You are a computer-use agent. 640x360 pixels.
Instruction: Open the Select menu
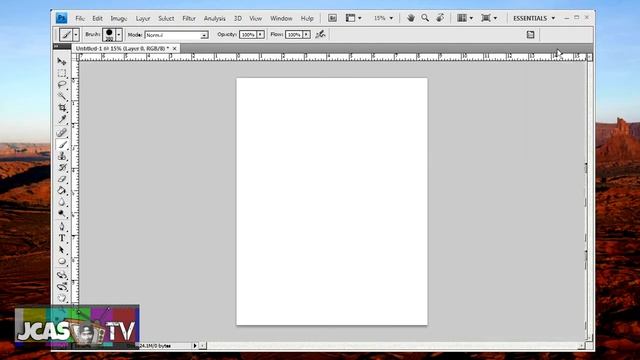click(166, 18)
